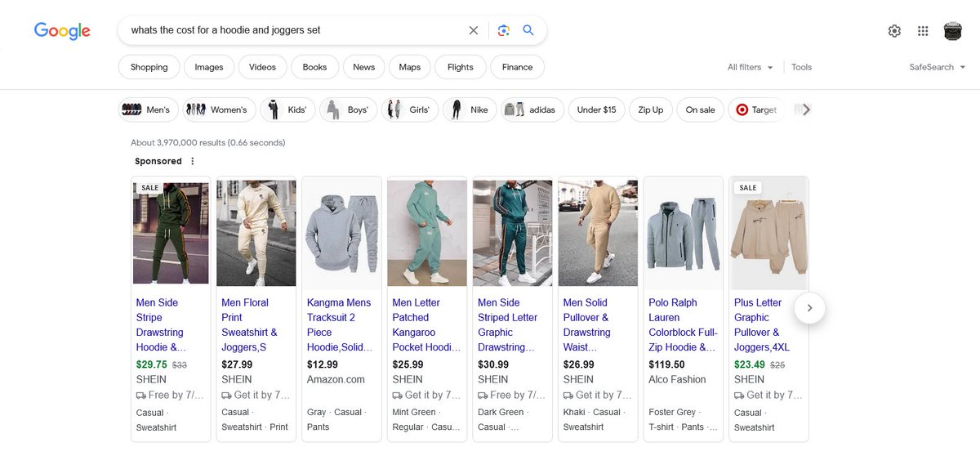
Task: Click the $119.50 price text
Action: (666, 364)
